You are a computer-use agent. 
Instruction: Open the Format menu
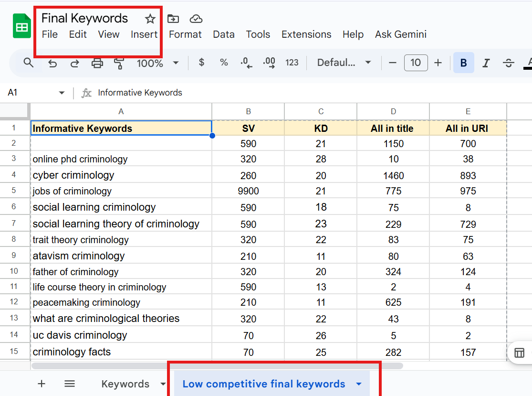[185, 34]
